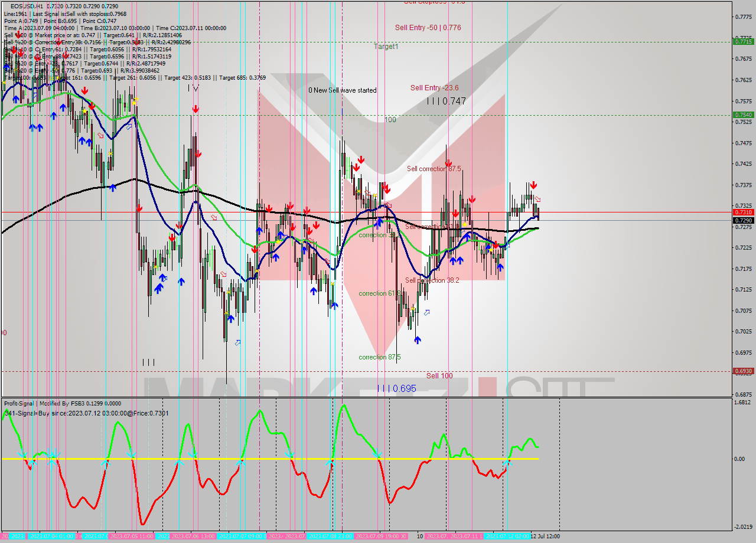Select the 'Target1' label
Screen dimensions: 756x543
click(386, 46)
